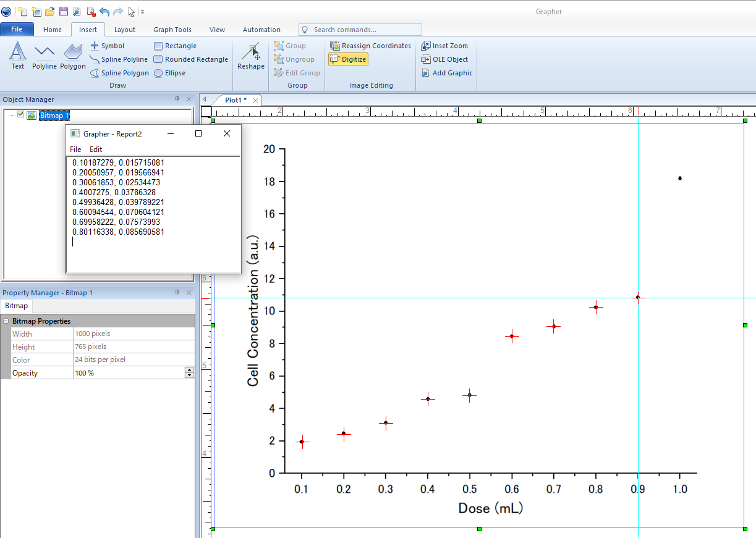Open File menu in Report2 window

pos(75,149)
